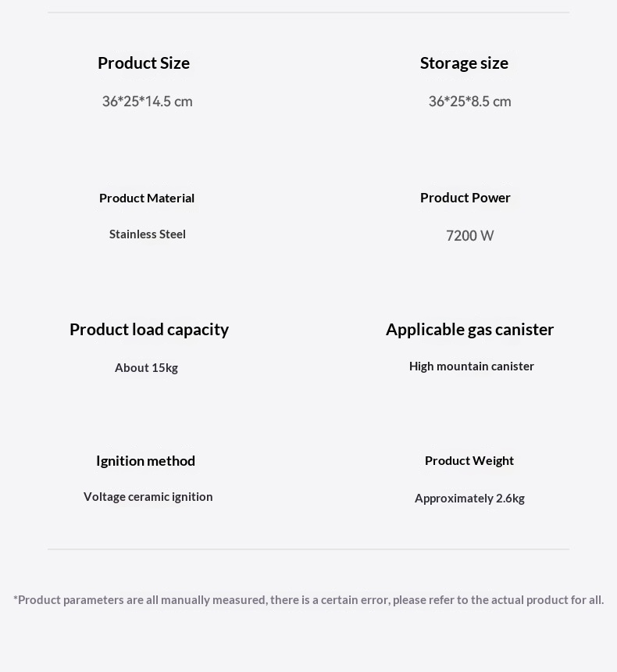Click the bottom horizontal divider line

click(308, 549)
